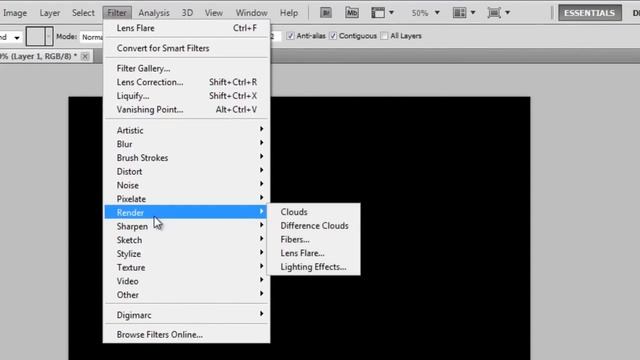Open the Sketch submenu
The height and width of the screenshot is (360, 640).
coord(186,240)
